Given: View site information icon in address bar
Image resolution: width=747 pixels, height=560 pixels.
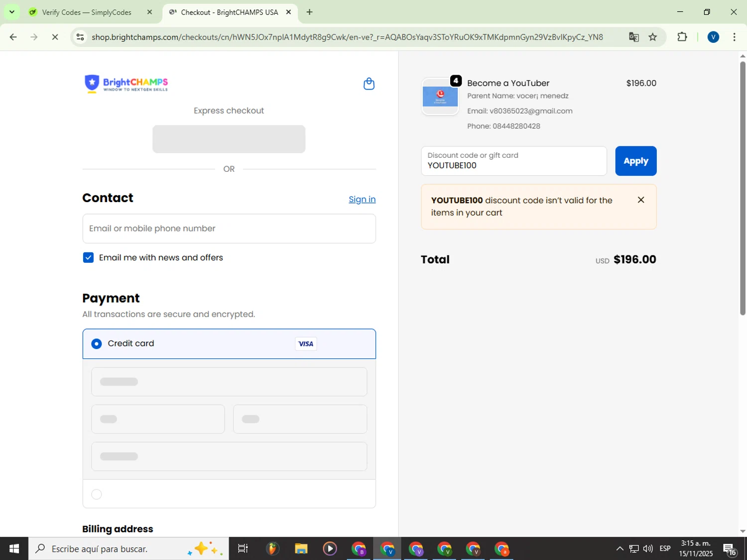Looking at the screenshot, I should point(80,37).
